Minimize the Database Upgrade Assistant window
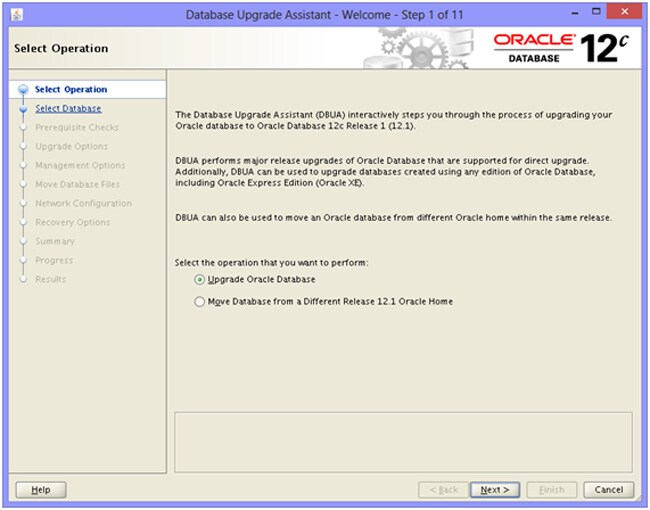 pos(575,13)
